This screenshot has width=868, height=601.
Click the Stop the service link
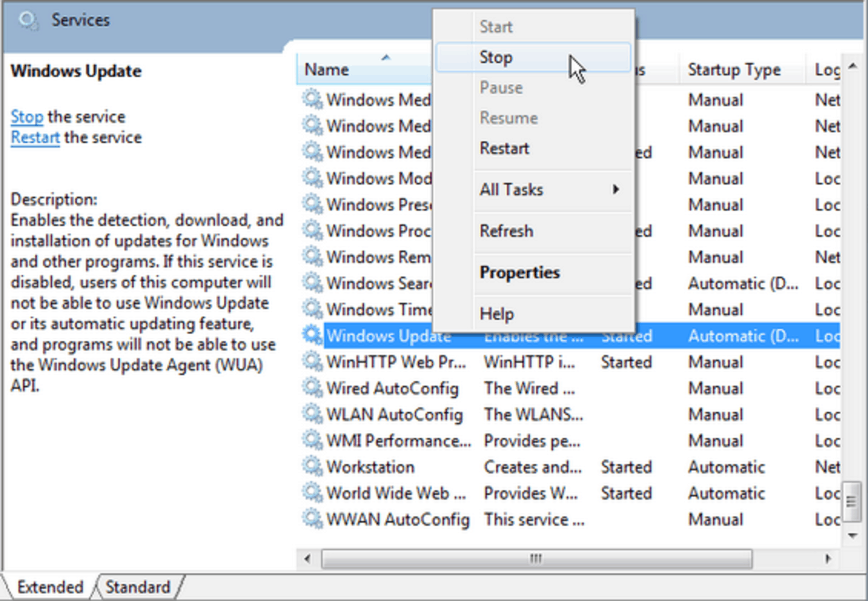pyautogui.click(x=27, y=117)
